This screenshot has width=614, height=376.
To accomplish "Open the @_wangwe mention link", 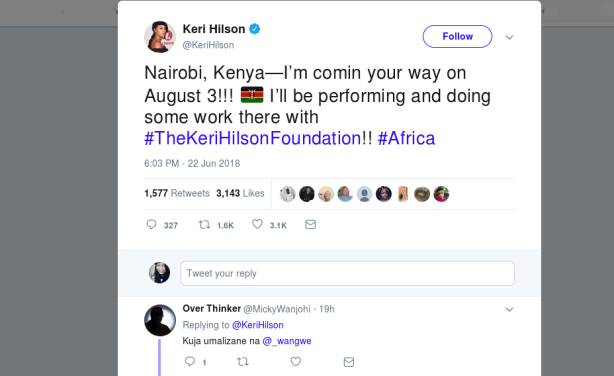I will (x=287, y=341).
